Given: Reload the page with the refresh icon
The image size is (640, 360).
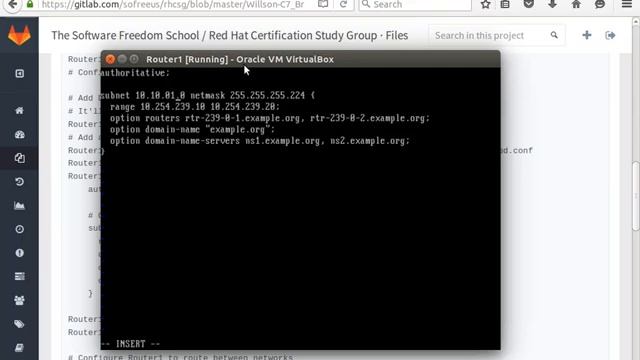Looking at the screenshot, I should (343, 4).
